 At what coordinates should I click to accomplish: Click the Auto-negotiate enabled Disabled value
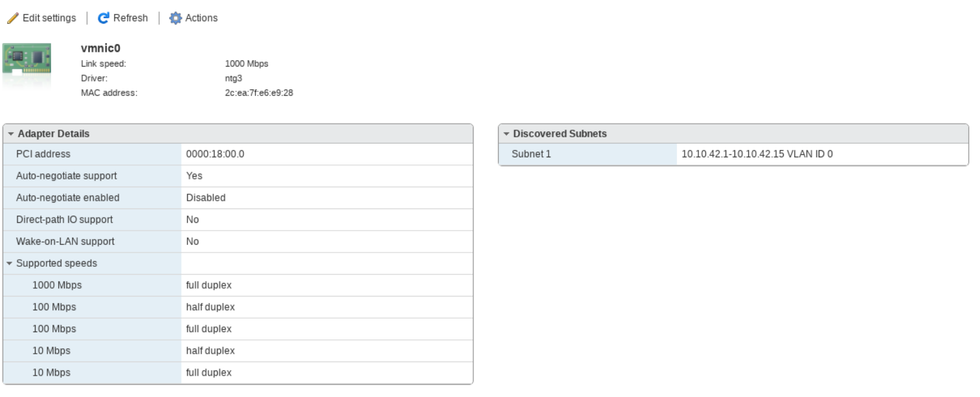pos(205,198)
